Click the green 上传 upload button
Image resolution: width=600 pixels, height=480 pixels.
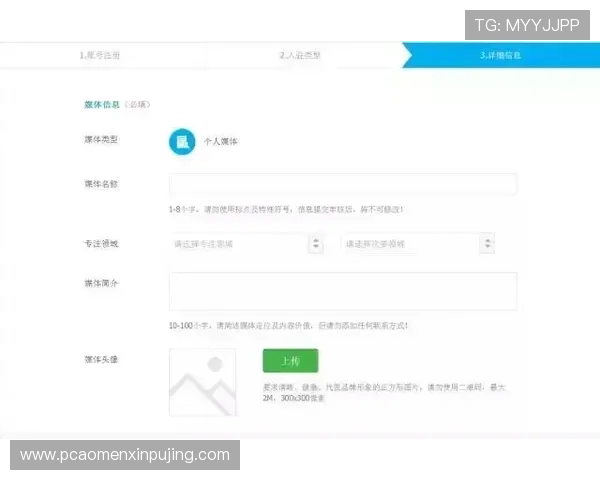tap(290, 361)
